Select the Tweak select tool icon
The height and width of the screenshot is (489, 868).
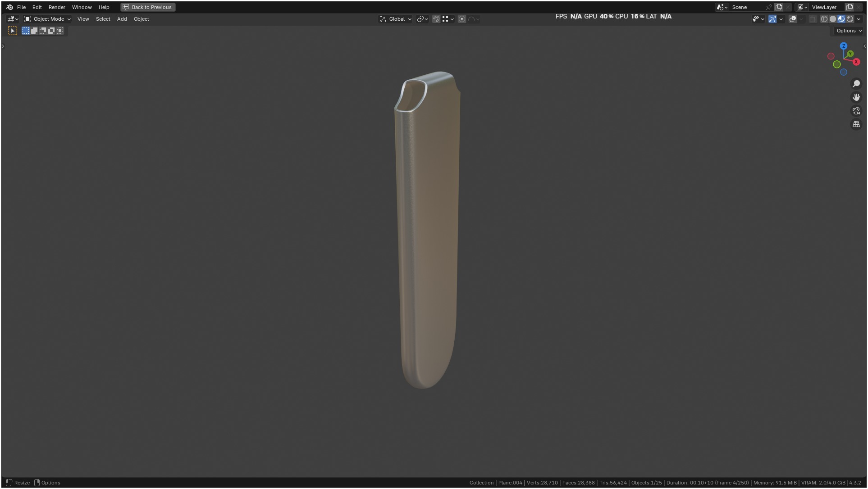[13, 31]
